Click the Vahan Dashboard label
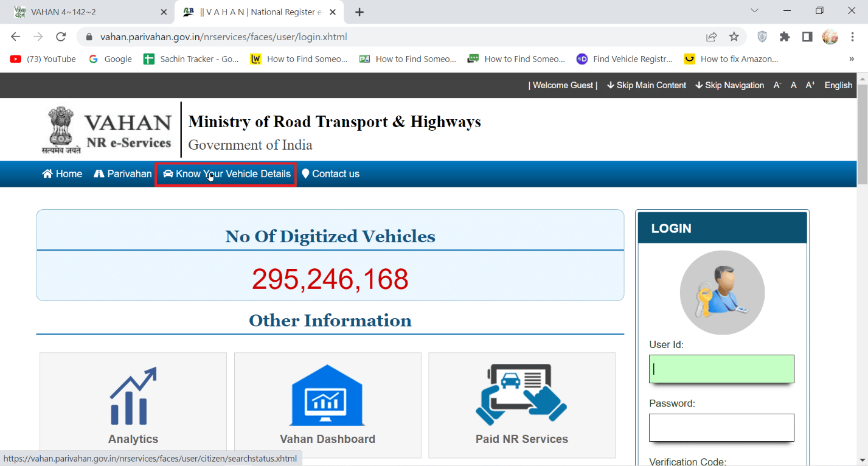868x466 pixels. (327, 439)
